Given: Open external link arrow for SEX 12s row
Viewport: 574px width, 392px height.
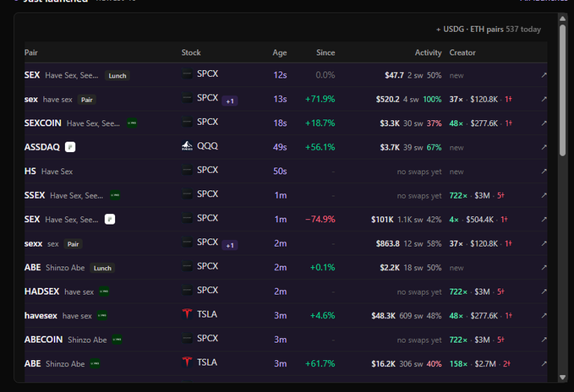Looking at the screenshot, I should coord(544,75).
